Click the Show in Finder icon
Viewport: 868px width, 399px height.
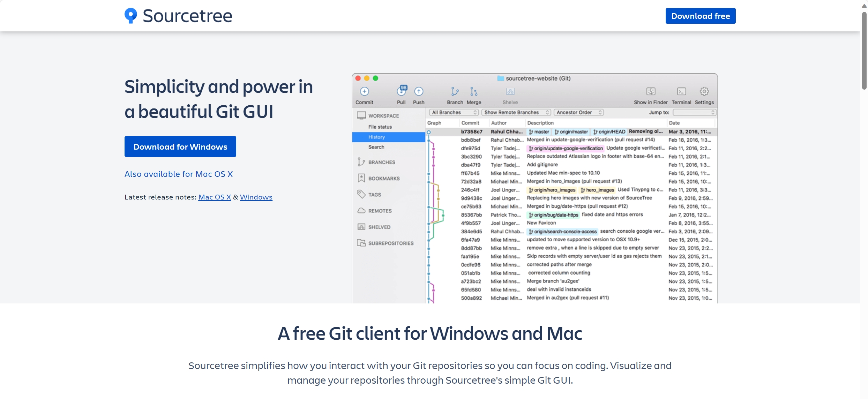(651, 91)
